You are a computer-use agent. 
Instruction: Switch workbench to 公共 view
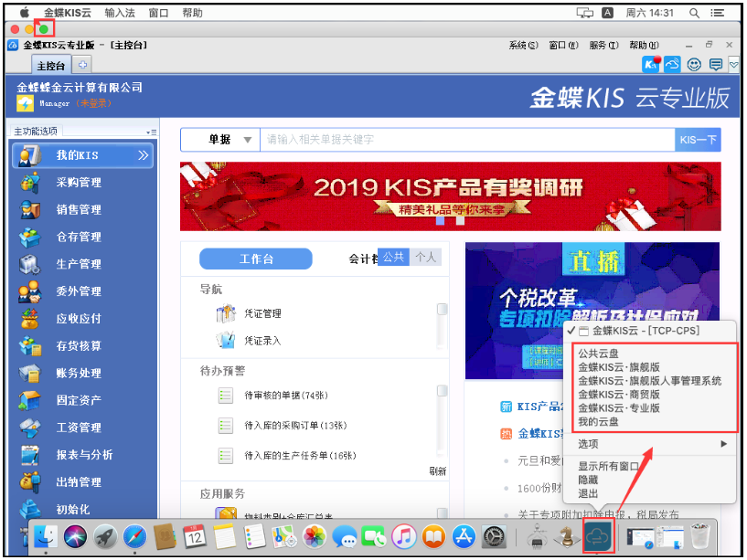coord(393,257)
